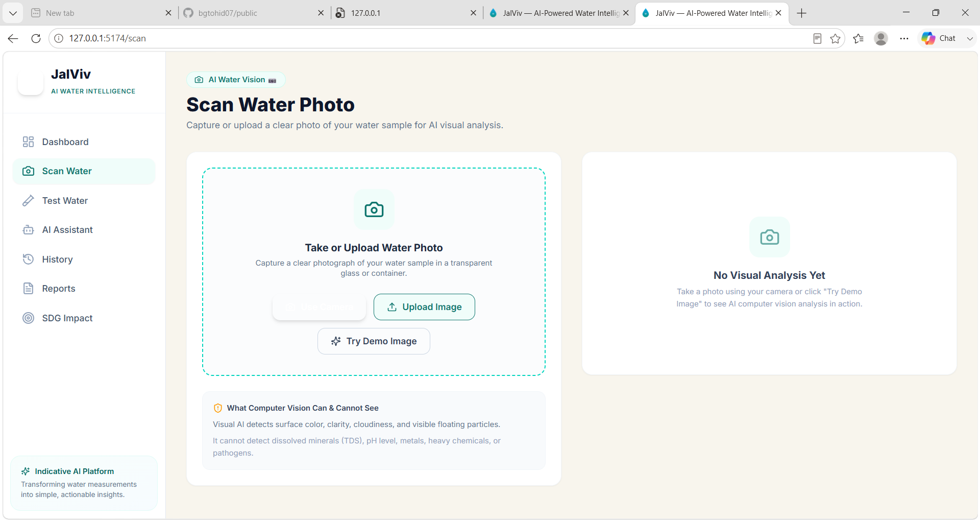This screenshot has width=980, height=521.
Task: Open the History clock icon
Action: coord(28,259)
